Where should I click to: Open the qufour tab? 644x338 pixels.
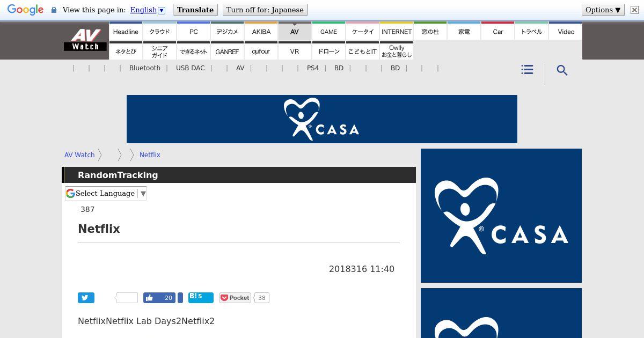coord(261,51)
